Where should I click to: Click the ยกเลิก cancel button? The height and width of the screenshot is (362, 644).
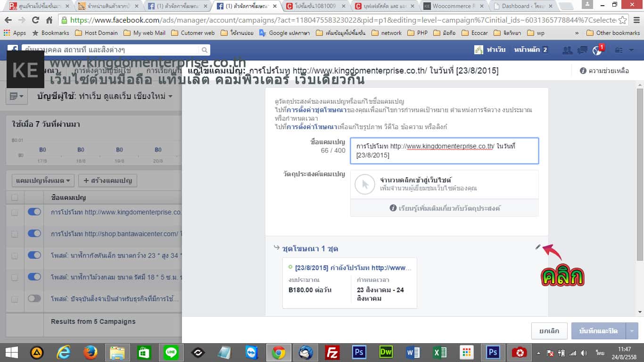point(549,331)
